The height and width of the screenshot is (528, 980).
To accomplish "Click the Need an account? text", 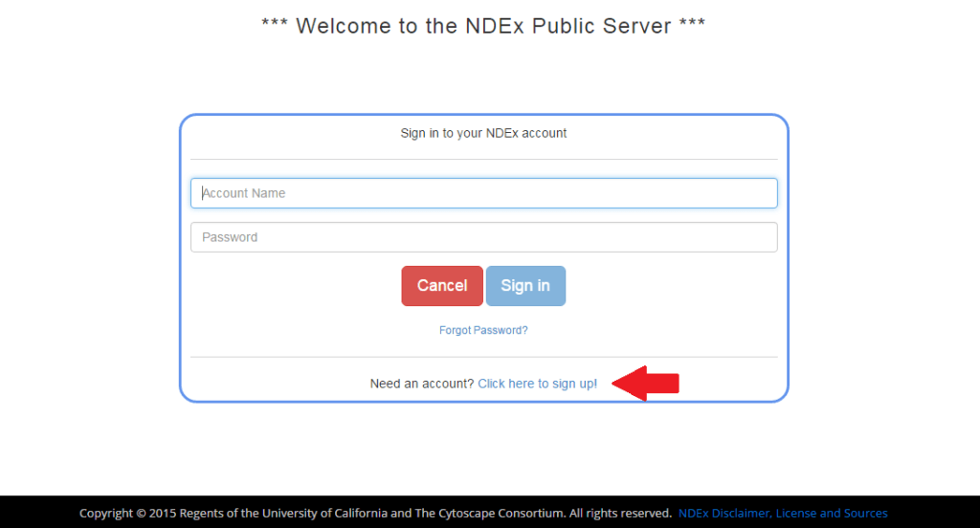I will pos(422,384).
